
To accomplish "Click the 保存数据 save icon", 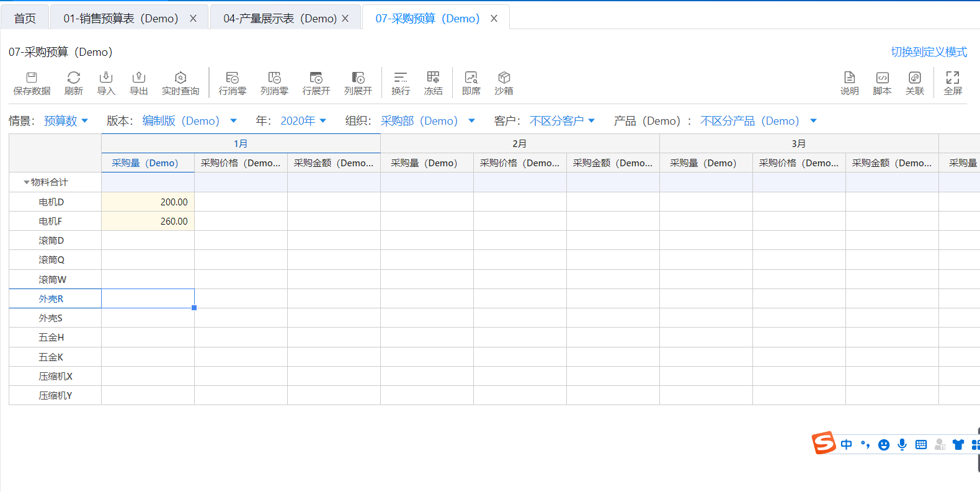I will tap(32, 83).
